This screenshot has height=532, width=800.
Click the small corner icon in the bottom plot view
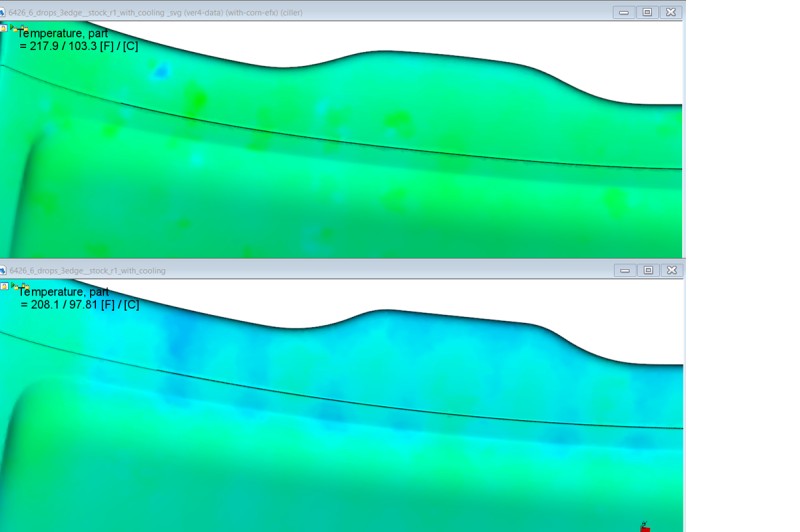point(4,286)
